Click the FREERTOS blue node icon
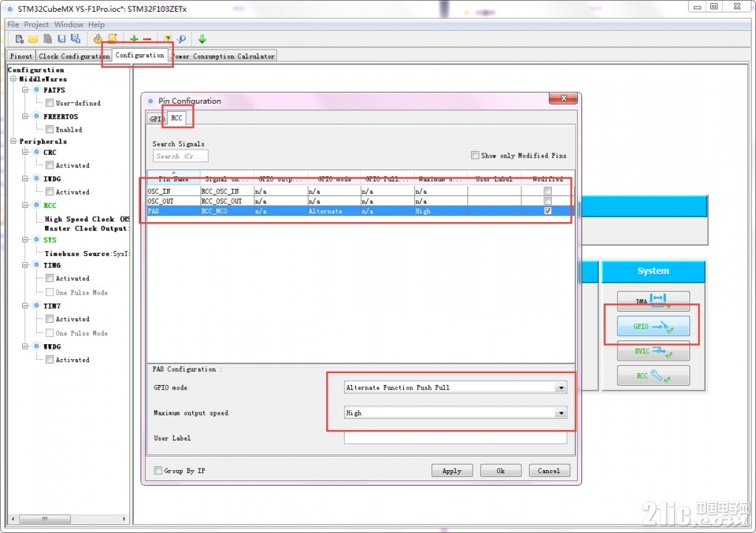Screen dimensions: 756x533 [36, 116]
